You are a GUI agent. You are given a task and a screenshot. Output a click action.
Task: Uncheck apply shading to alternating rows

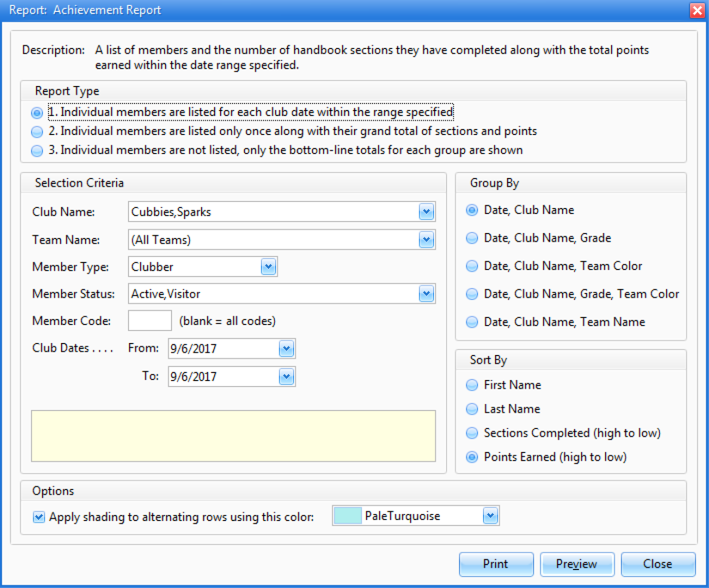pos(39,517)
